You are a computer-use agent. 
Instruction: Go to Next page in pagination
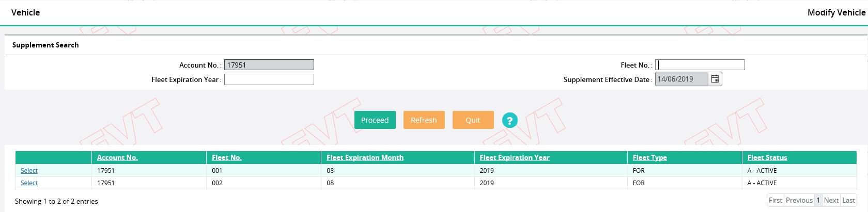pyautogui.click(x=831, y=200)
